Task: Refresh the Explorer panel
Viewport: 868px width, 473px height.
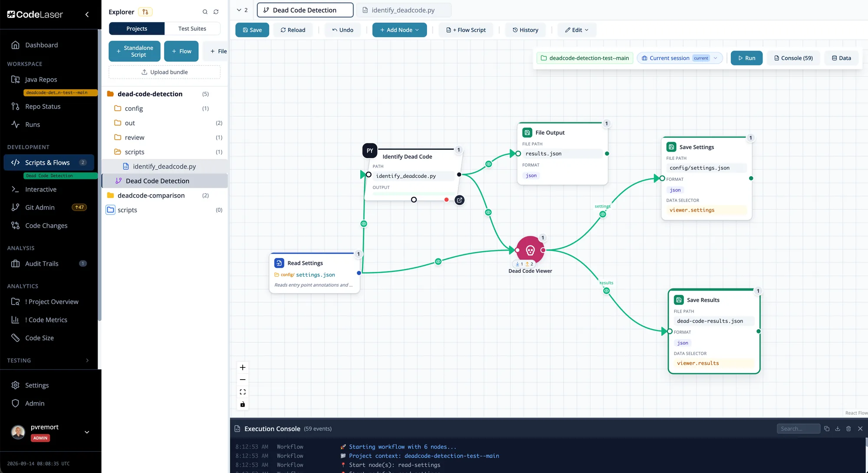Action: (x=216, y=12)
